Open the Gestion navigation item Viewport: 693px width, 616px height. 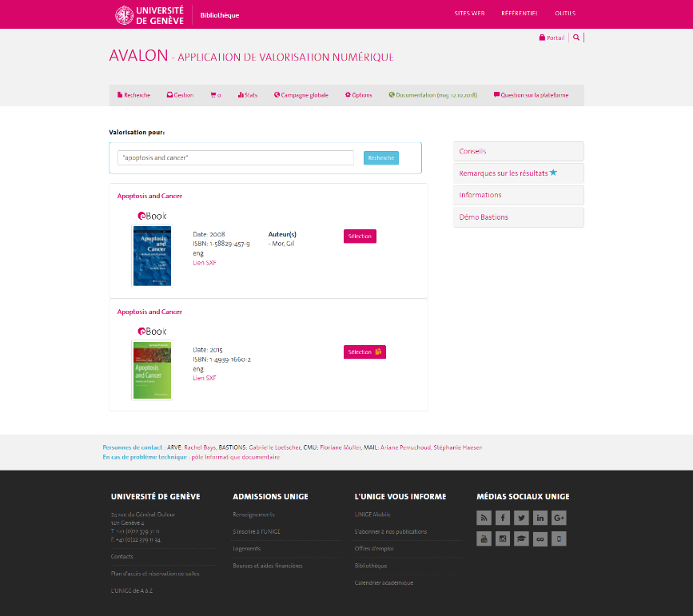pyautogui.click(x=181, y=95)
